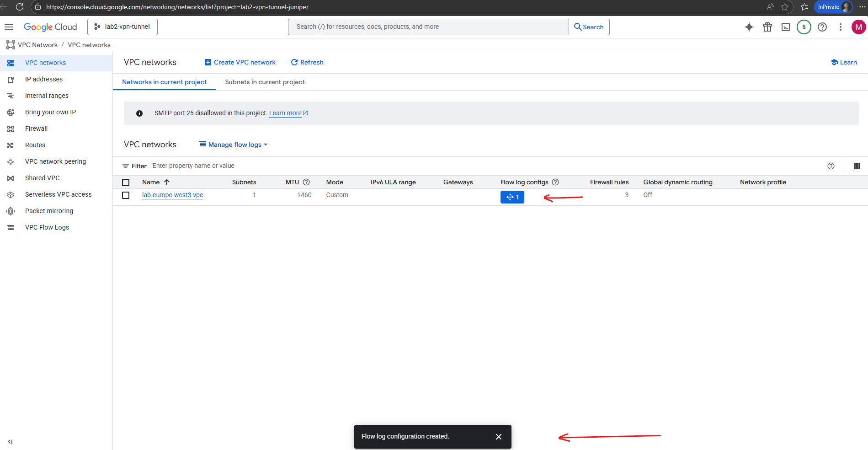Open the InPrivate profile badge

pyautogui.click(x=833, y=7)
